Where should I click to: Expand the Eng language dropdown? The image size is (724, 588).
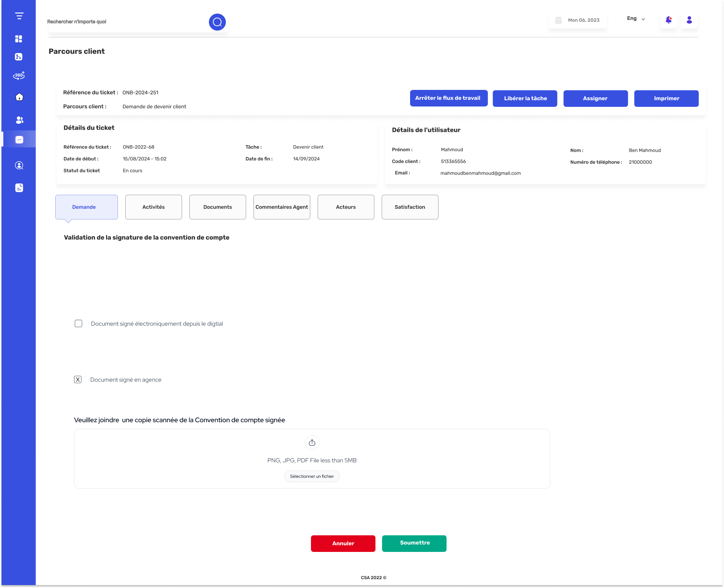point(636,19)
